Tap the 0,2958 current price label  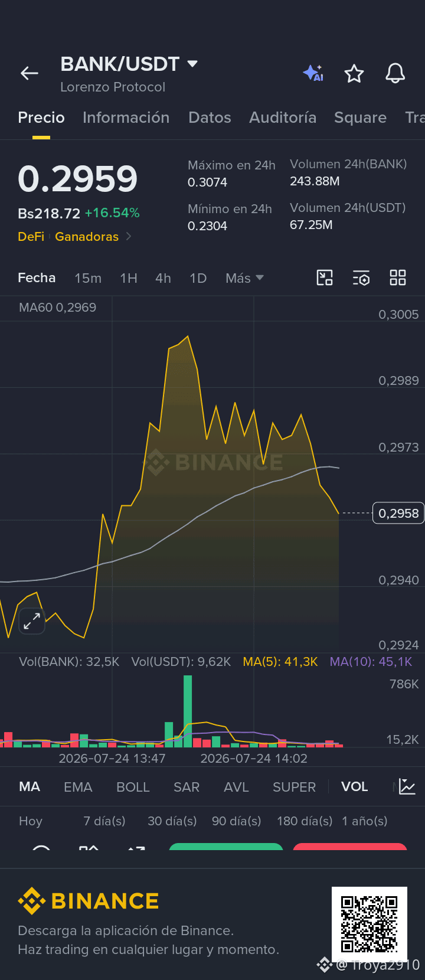pyautogui.click(x=398, y=513)
